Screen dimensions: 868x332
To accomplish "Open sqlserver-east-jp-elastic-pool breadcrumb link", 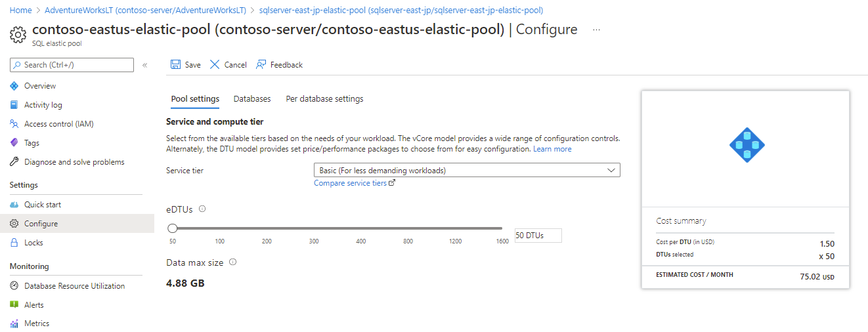I will 401,10.
